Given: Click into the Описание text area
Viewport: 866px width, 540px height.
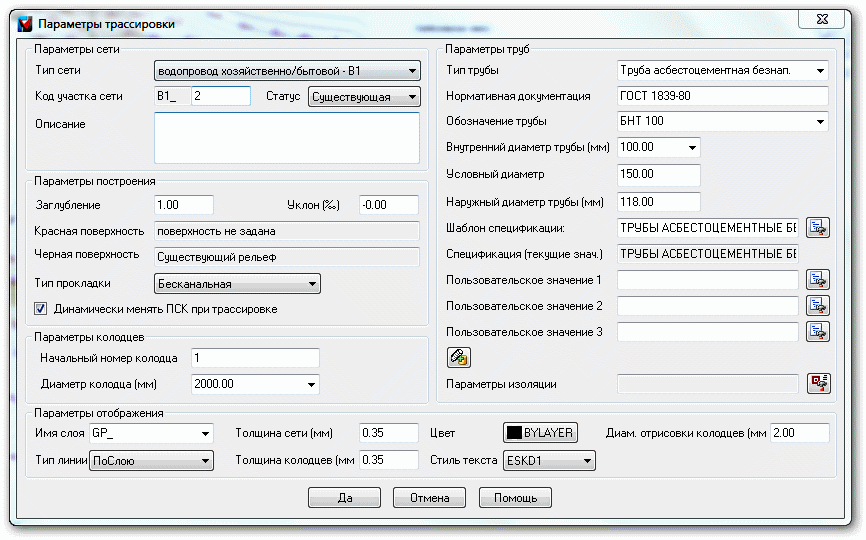Looking at the screenshot, I should (287, 138).
